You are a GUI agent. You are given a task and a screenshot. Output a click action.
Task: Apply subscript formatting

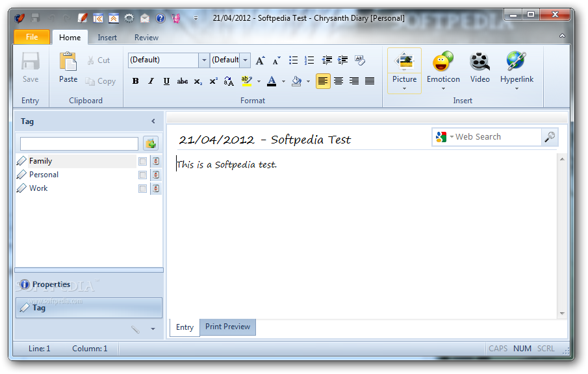[198, 81]
